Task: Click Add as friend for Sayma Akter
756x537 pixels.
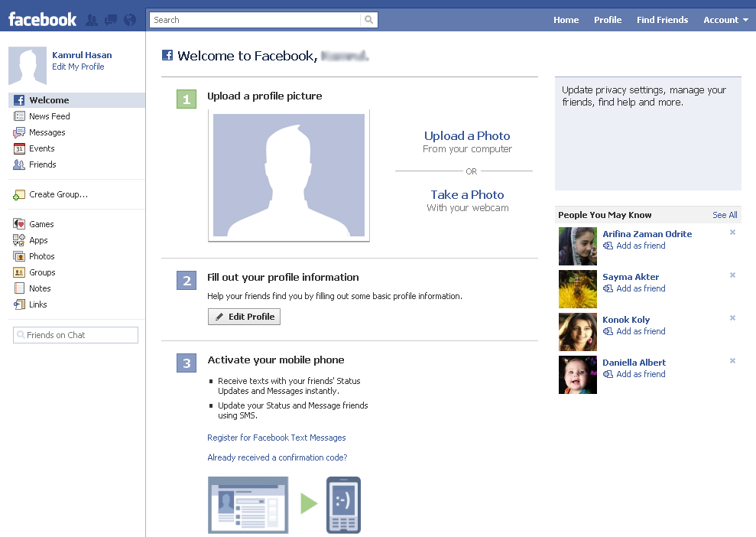Action: tap(641, 288)
